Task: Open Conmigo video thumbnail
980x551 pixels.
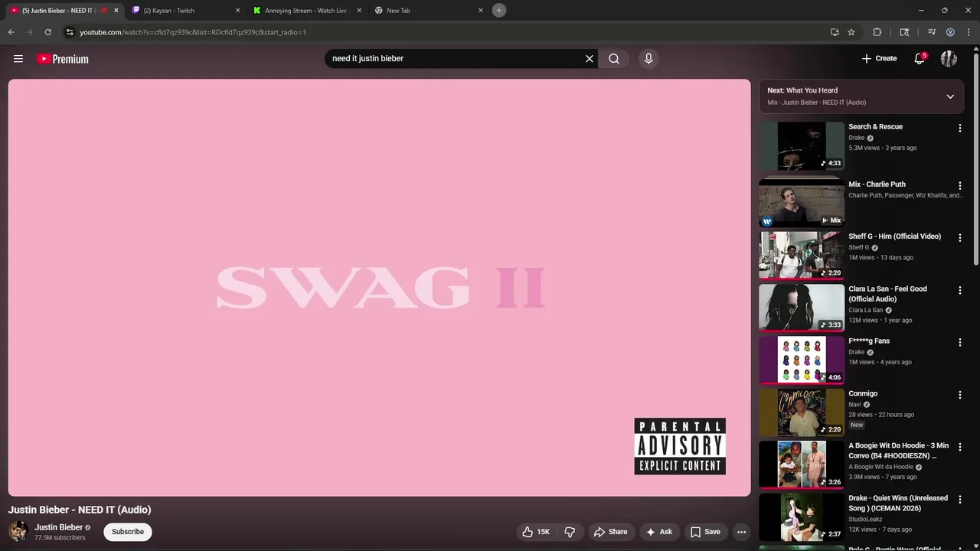Action: pos(802,412)
